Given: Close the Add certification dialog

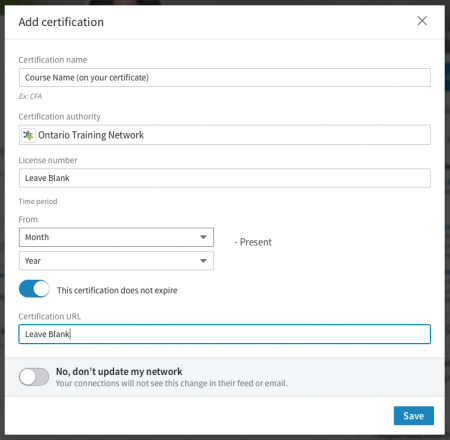Looking at the screenshot, I should pyautogui.click(x=422, y=21).
